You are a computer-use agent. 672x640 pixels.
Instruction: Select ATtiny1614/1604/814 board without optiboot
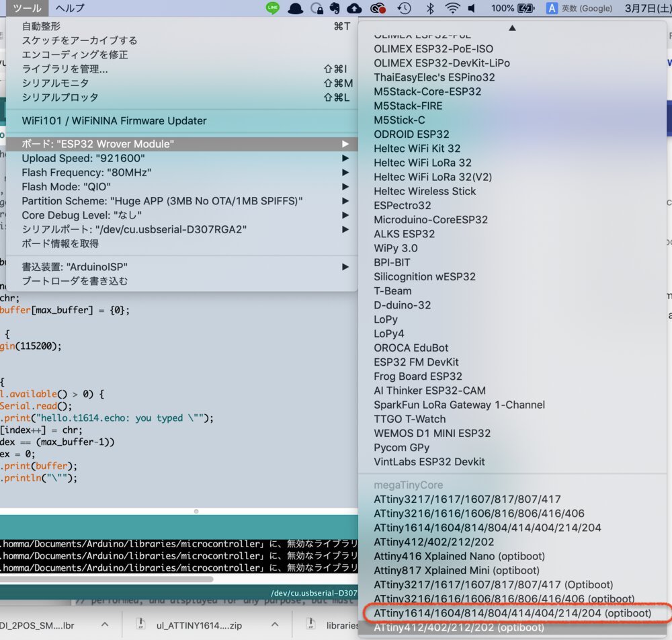pos(512,527)
